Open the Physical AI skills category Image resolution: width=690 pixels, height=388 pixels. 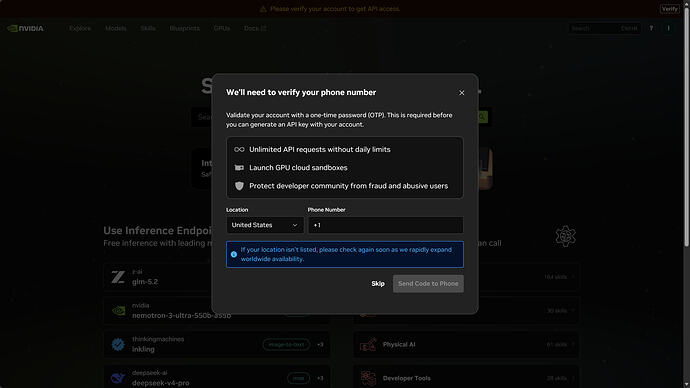pyautogui.click(x=466, y=344)
